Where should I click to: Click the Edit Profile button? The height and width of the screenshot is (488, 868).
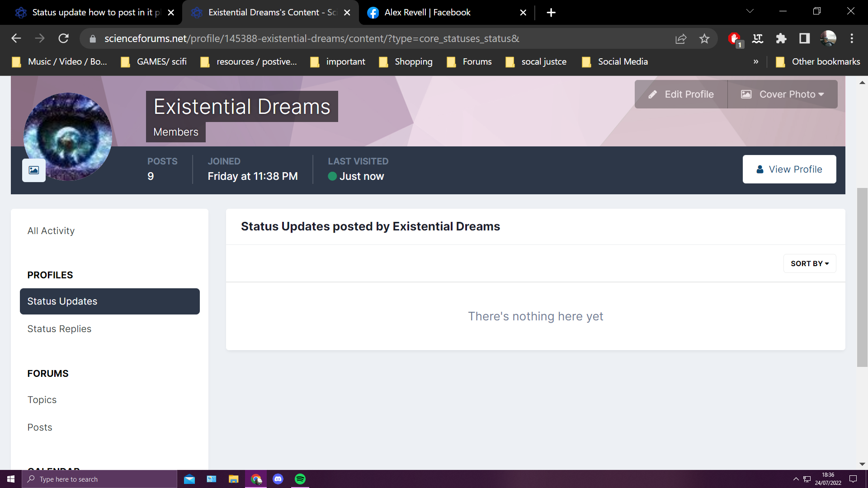681,94
